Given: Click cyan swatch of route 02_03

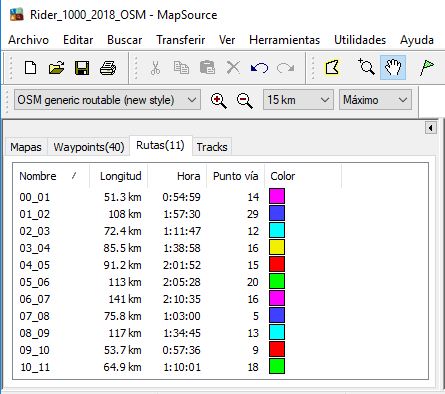Looking at the screenshot, I should point(277,230).
